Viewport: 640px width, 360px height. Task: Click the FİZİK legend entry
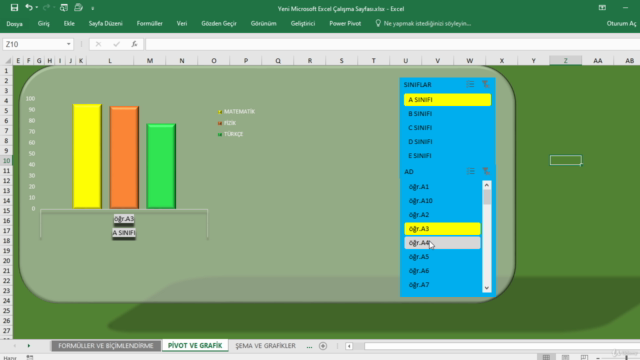click(x=227, y=123)
